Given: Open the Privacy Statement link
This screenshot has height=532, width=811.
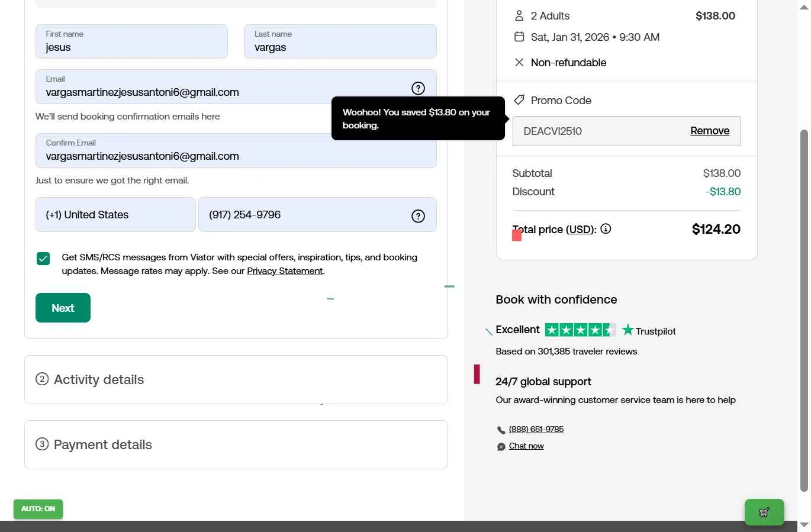Looking at the screenshot, I should click(285, 271).
